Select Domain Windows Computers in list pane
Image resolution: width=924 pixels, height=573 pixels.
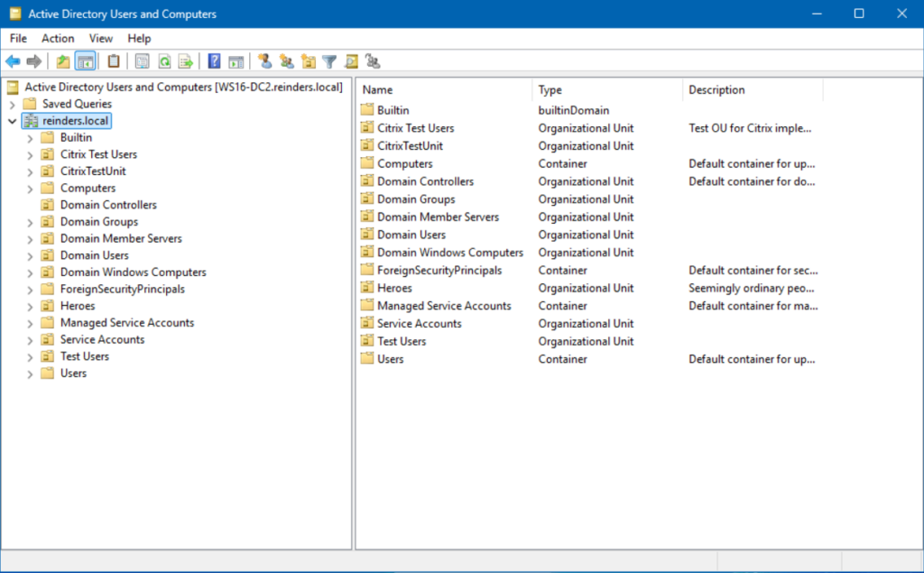(450, 253)
